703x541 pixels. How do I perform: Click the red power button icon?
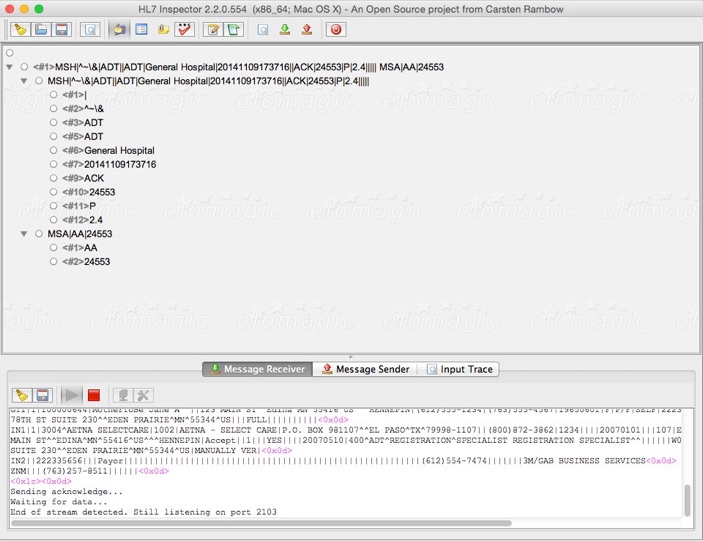[x=336, y=30]
